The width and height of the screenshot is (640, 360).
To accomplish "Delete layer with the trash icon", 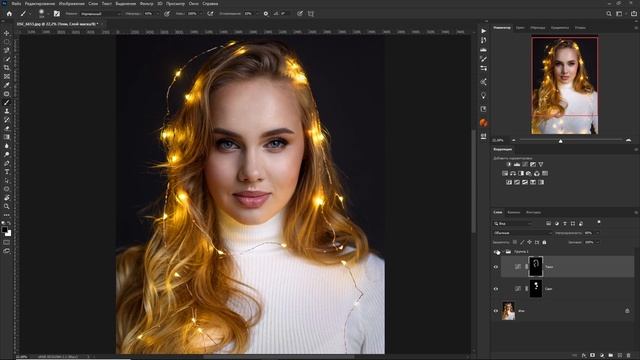I will [x=629, y=356].
